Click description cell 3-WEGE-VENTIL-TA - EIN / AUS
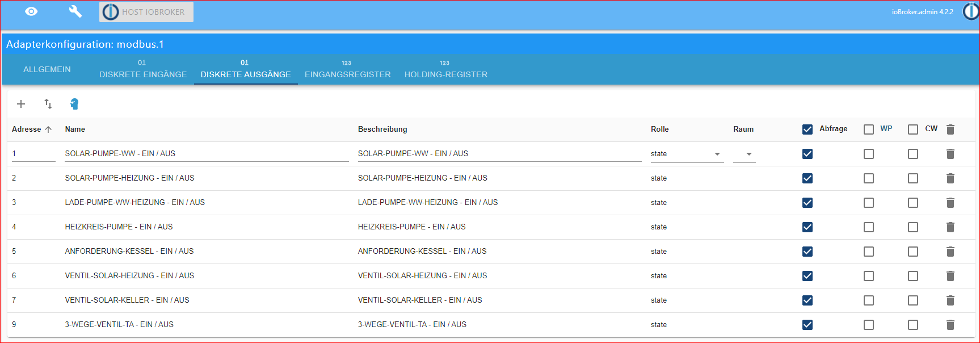Screen dimensions: 980x343 tap(412, 325)
